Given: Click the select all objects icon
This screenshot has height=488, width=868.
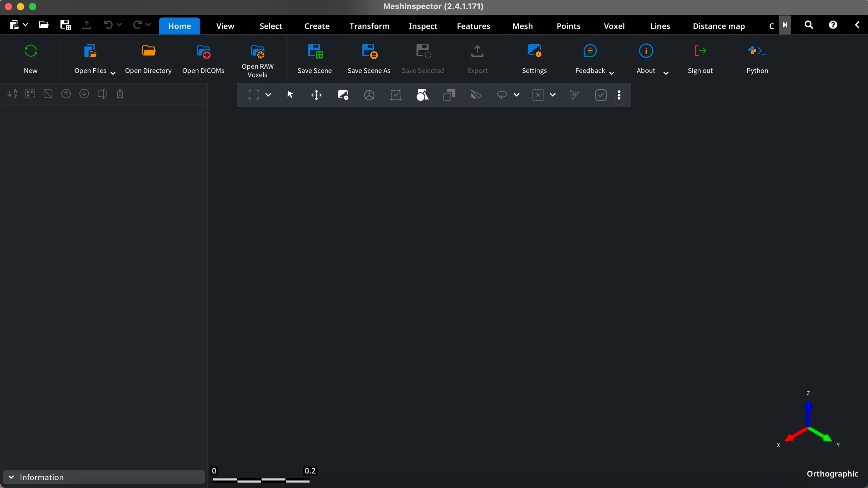Looking at the screenshot, I should [x=30, y=94].
